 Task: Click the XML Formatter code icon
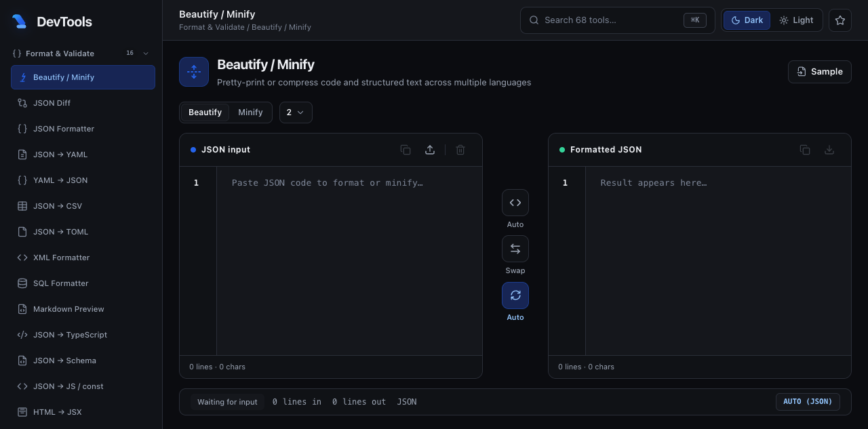(x=22, y=258)
